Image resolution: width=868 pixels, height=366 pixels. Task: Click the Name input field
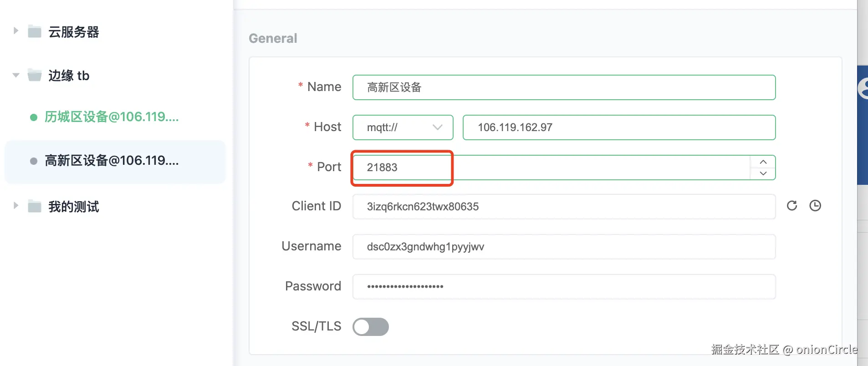[564, 87]
